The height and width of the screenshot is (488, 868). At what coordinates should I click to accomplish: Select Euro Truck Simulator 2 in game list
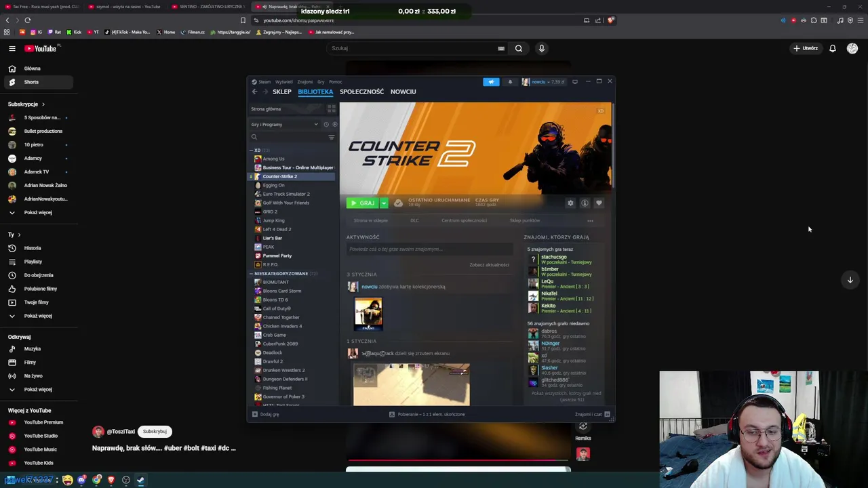point(286,195)
